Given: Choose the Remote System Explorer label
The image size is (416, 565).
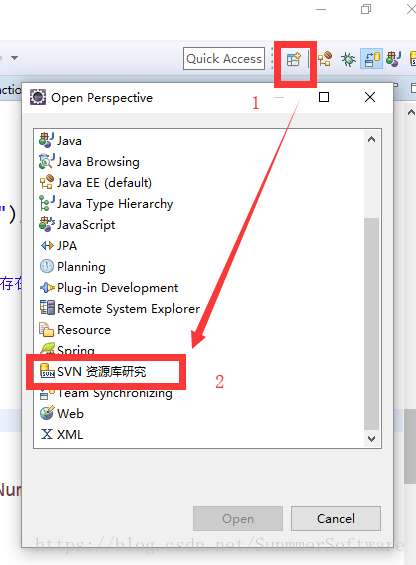Looking at the screenshot, I should tap(128, 309).
